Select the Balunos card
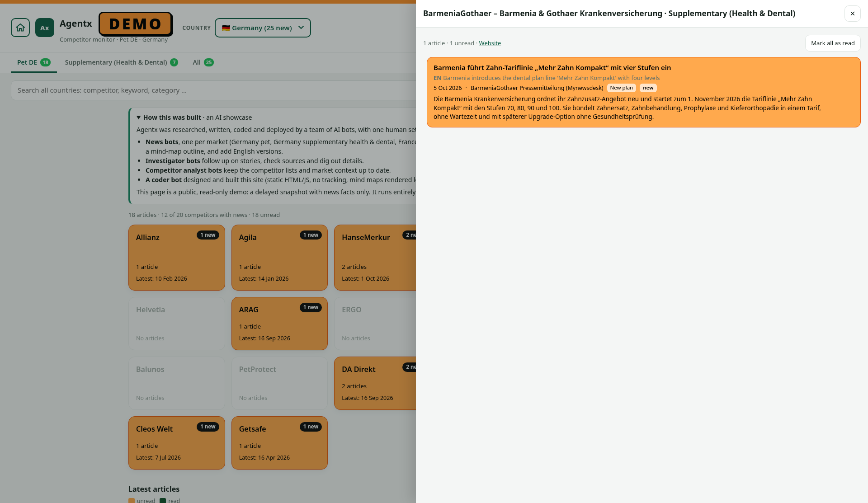 pos(177,383)
